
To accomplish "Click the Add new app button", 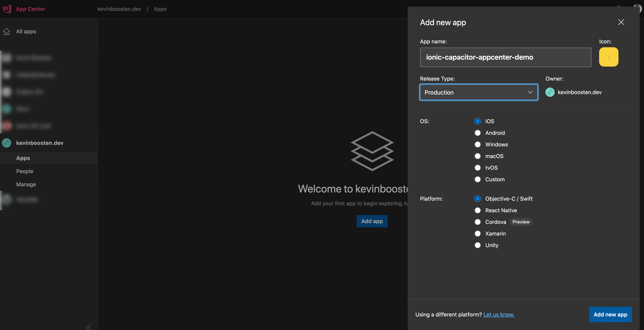I will click(x=610, y=315).
